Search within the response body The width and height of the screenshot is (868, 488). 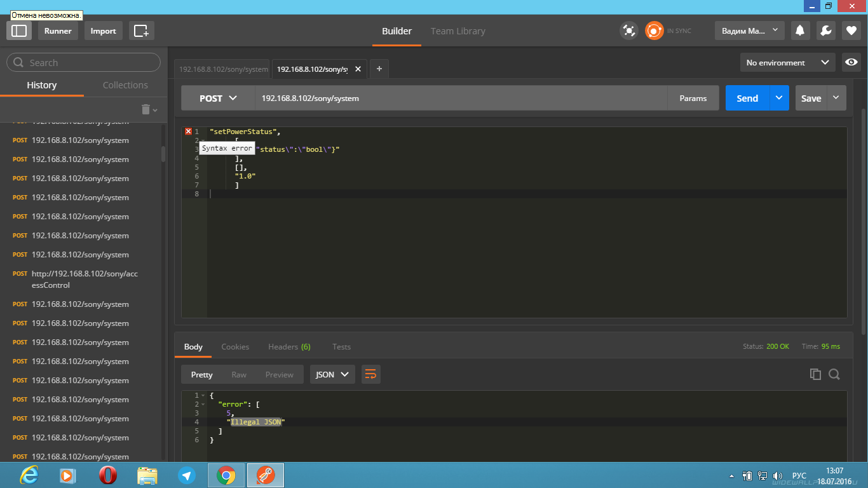coord(834,374)
